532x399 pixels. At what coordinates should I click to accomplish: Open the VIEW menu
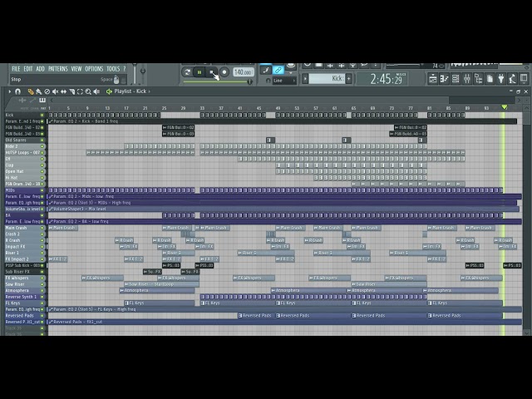click(76, 68)
